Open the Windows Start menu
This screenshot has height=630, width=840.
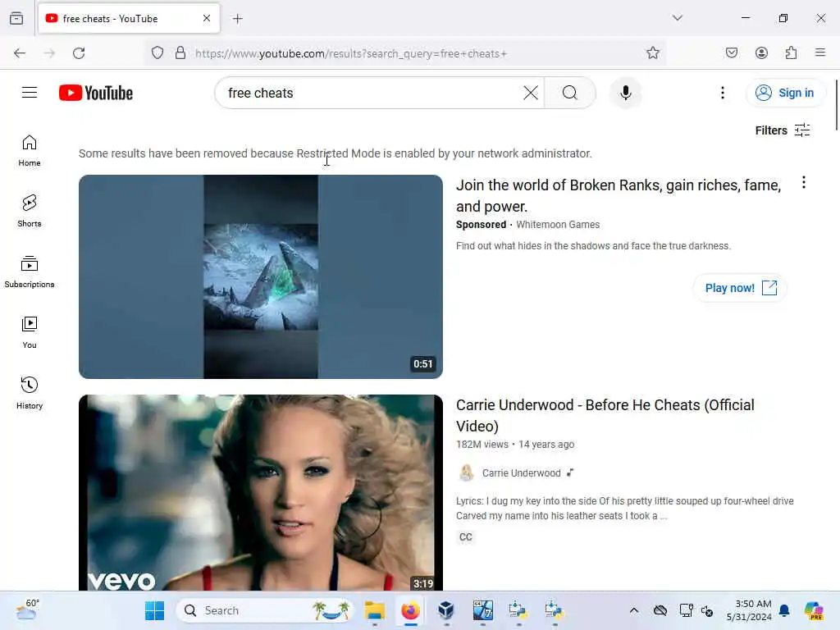tap(155, 610)
